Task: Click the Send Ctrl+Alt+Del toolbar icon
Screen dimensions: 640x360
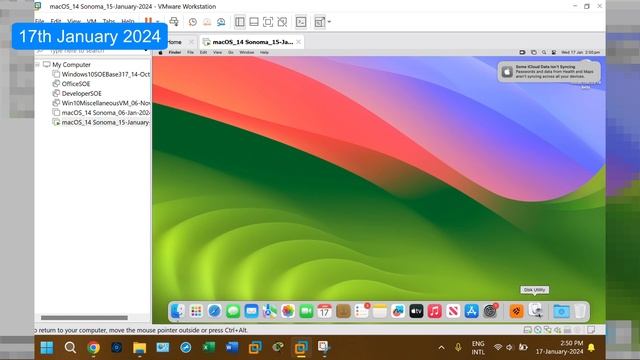Action: (174, 22)
